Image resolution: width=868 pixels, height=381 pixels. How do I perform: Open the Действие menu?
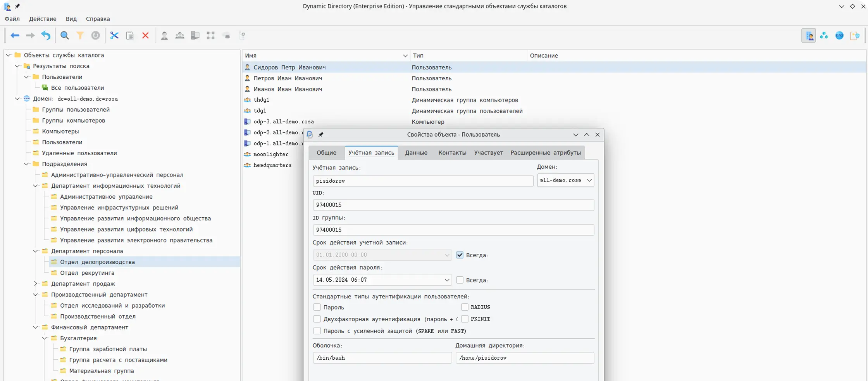point(43,19)
